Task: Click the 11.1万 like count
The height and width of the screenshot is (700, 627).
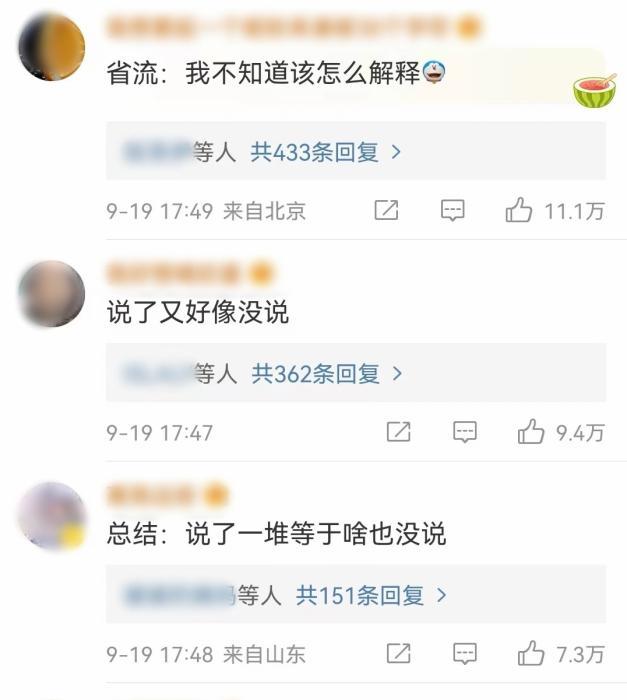Action: click(574, 211)
